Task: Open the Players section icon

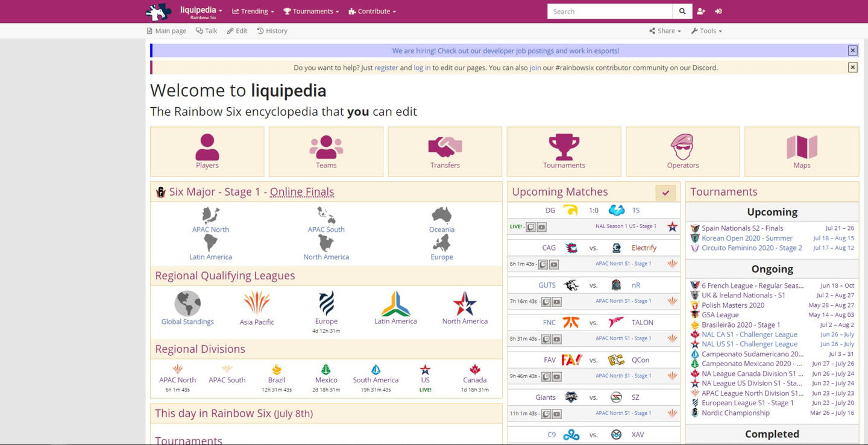Action: (207, 146)
